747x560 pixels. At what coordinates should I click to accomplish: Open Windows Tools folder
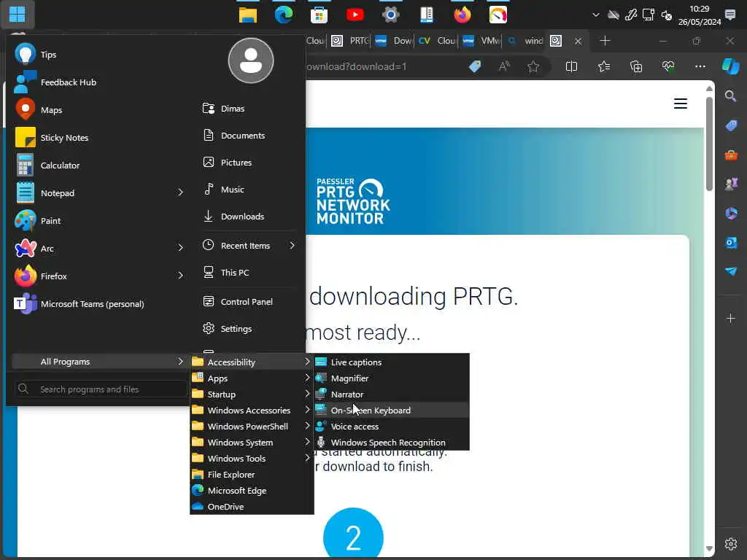click(252, 459)
